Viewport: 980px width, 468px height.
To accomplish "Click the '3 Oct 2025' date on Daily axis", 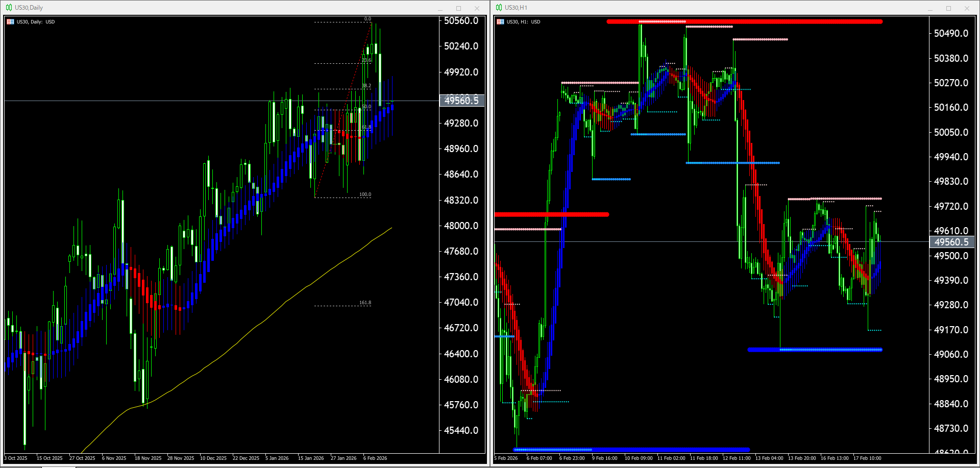I will [16, 458].
